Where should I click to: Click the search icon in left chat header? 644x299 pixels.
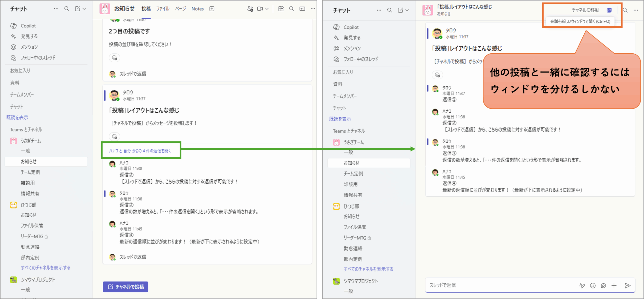[x=67, y=9]
